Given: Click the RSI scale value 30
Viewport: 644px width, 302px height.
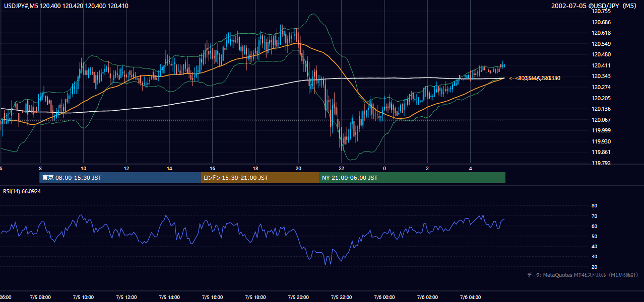Looking at the screenshot, I should (x=594, y=257).
